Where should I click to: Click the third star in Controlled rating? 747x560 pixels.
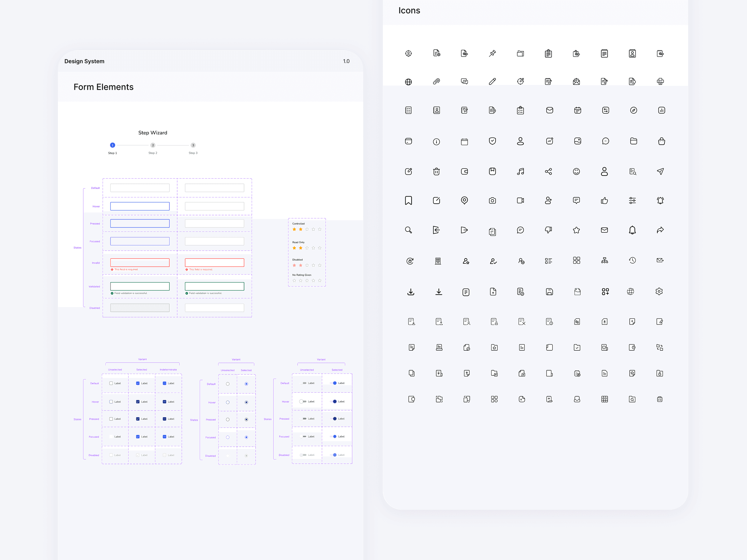tap(307, 229)
